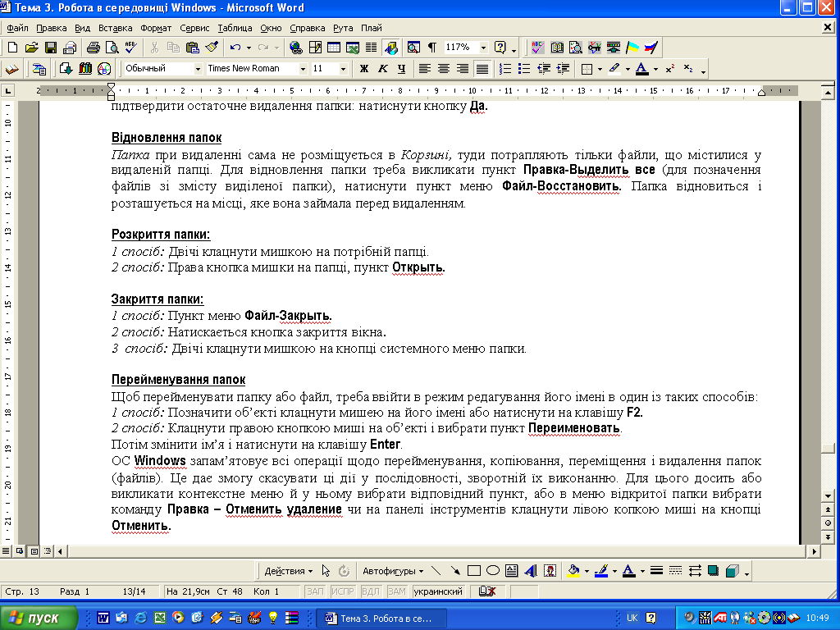Screen dimensions: 840x630
Task: Toggle bulleted list formatting
Action: (524, 69)
